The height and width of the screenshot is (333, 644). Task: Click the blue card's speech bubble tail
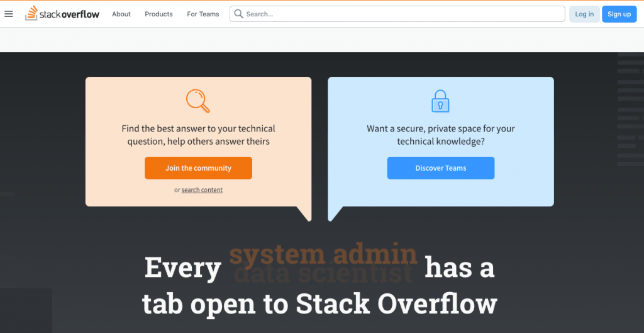point(335,213)
